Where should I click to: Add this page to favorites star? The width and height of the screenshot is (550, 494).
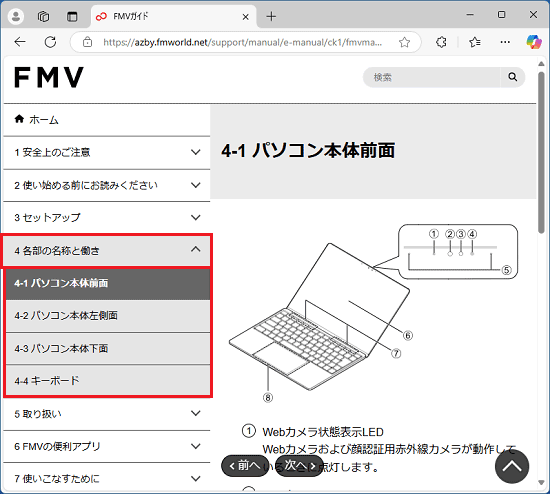[x=404, y=42]
